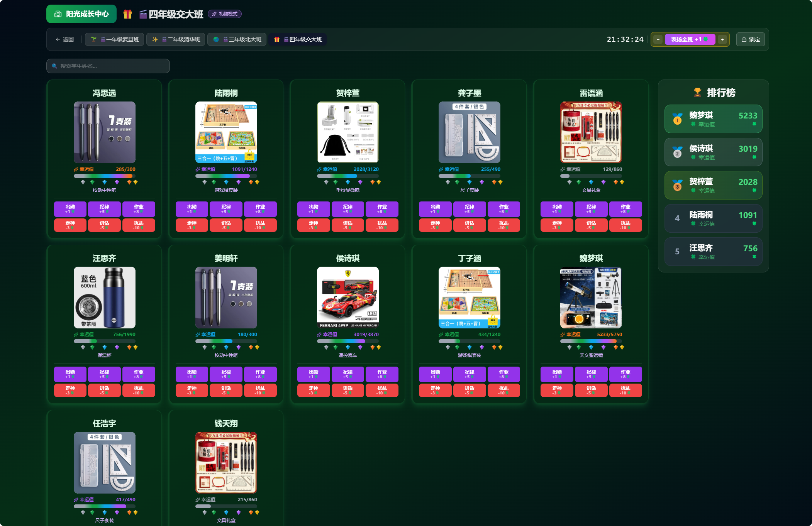
Task: Click the purple gem under 贺梓萱's progress bar
Action: pyautogui.click(x=360, y=182)
